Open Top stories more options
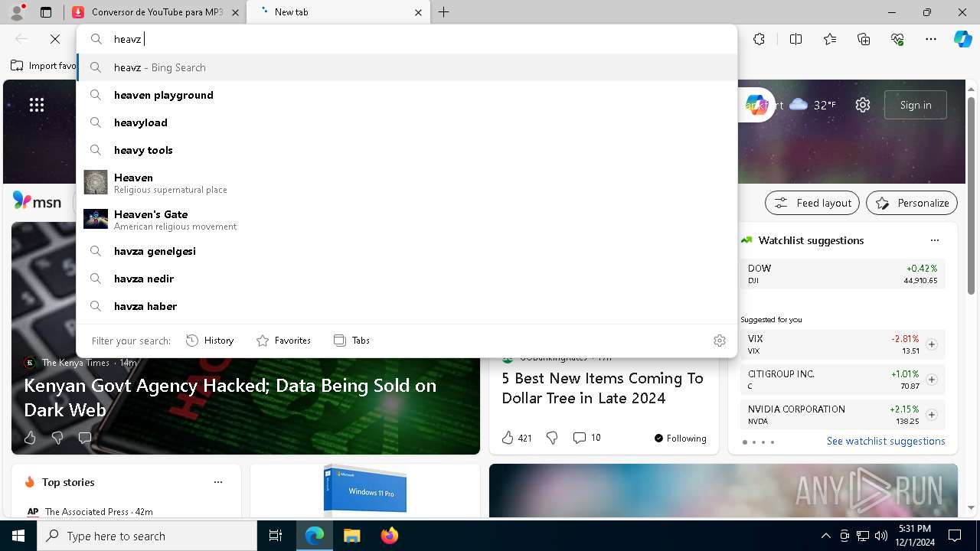The width and height of the screenshot is (980, 551). point(218,482)
